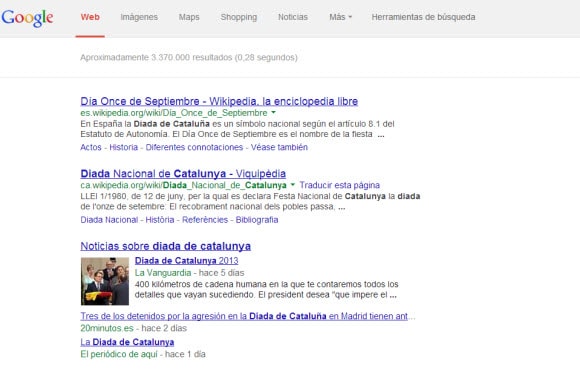Open La Diada de Catalunya news link
Screen dimensions: 580x374
127,342
